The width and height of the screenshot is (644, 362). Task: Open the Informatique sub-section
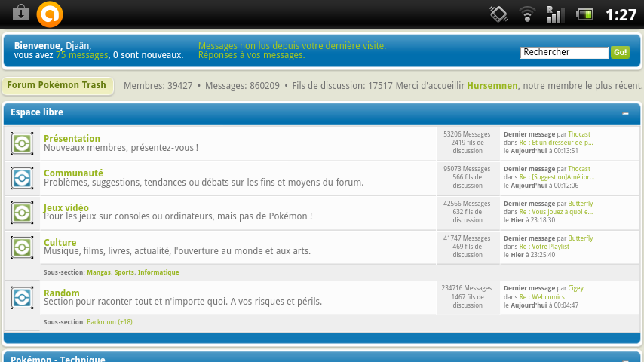[x=158, y=272]
